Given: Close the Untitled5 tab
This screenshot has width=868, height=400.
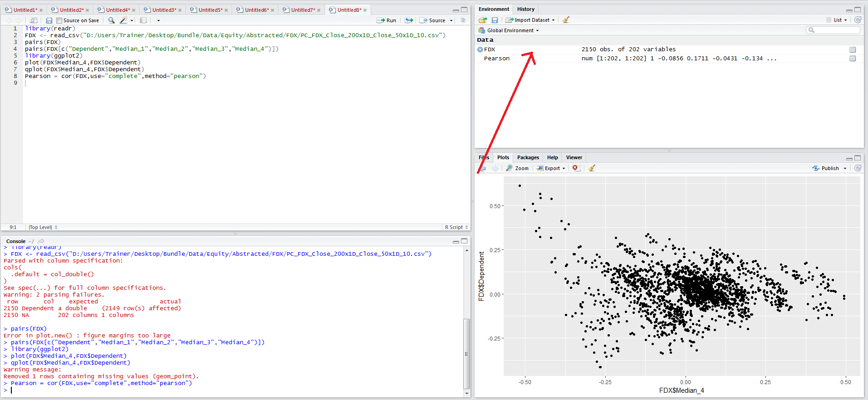Looking at the screenshot, I should (226, 10).
